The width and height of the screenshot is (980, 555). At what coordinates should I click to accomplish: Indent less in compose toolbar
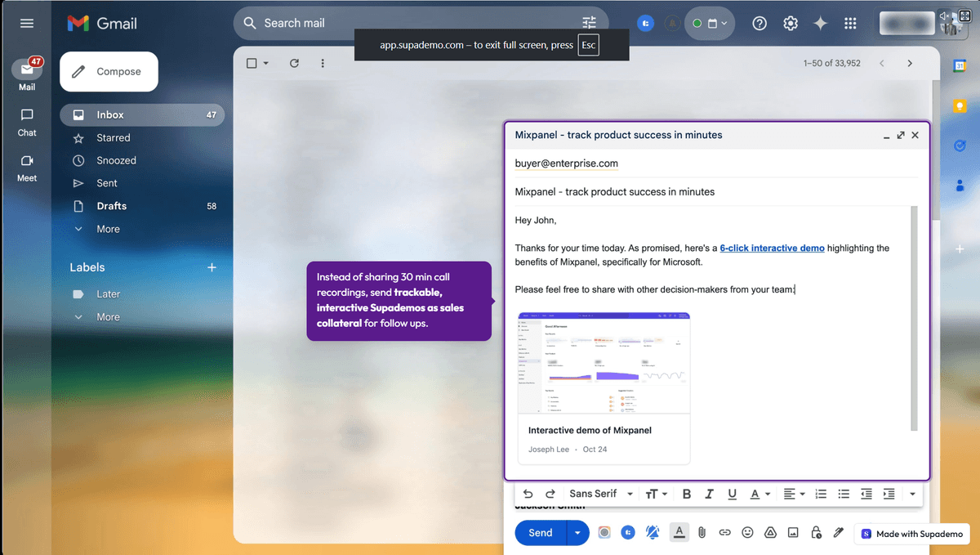866,494
